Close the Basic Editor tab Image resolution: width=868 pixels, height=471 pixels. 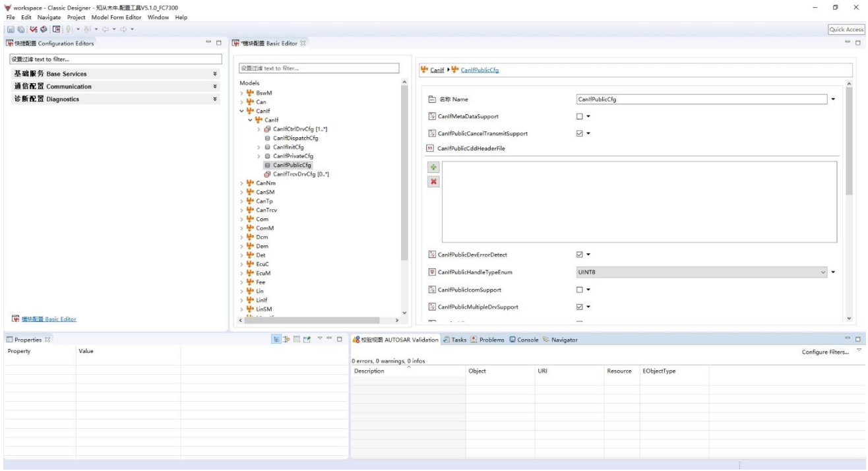click(x=301, y=44)
